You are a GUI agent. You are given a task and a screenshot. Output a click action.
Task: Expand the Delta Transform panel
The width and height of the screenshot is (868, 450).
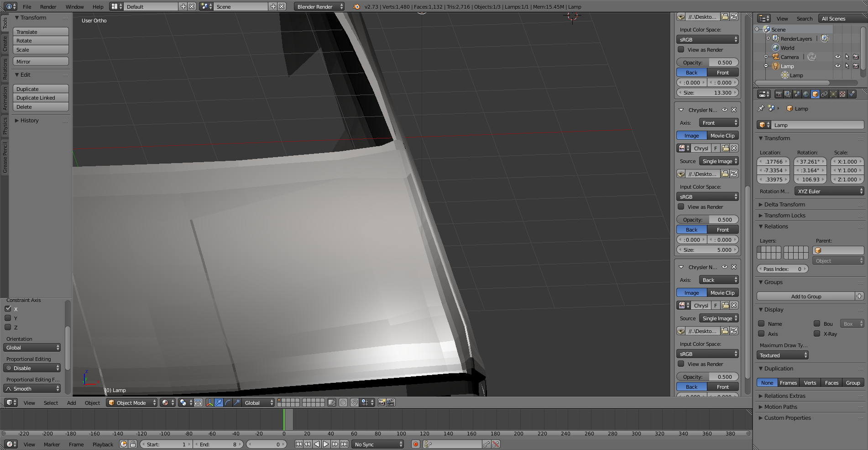(784, 205)
